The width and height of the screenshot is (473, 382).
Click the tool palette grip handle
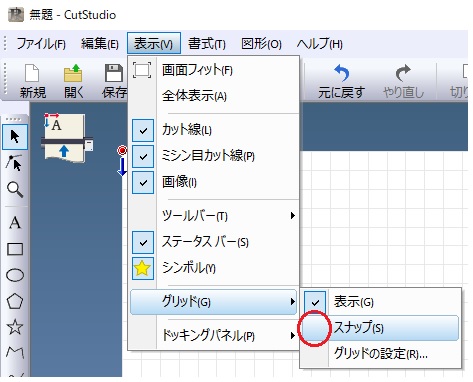pos(14,119)
